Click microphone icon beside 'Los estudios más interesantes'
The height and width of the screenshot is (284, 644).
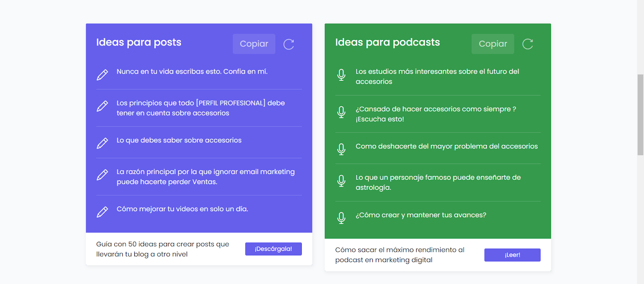pos(341,75)
